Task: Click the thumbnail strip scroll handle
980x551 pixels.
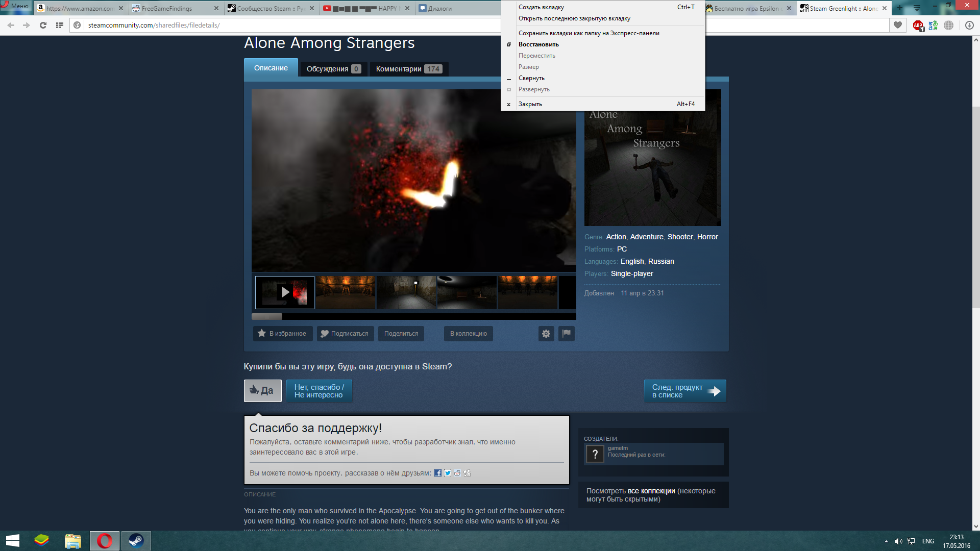Action: click(266, 316)
